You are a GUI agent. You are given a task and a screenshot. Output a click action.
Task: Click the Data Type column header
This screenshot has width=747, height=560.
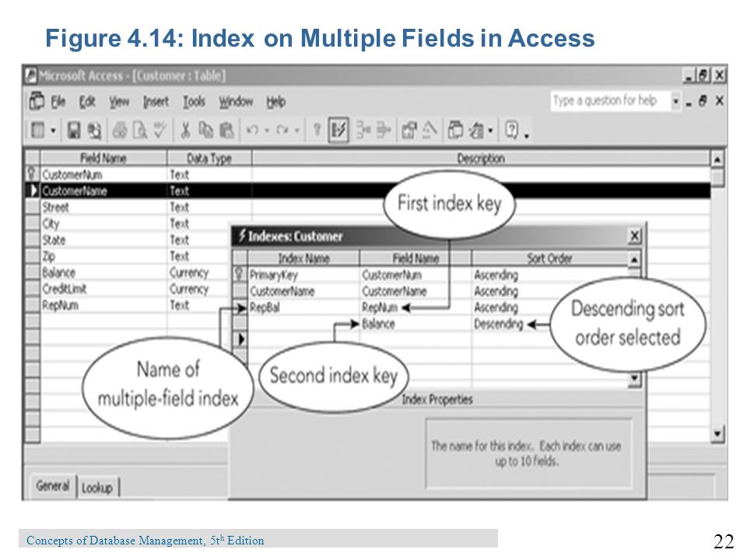pyautogui.click(x=209, y=158)
